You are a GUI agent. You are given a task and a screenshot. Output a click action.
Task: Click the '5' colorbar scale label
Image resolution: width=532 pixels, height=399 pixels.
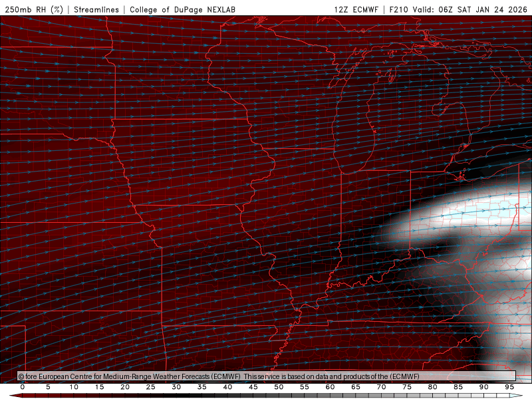pos(48,387)
